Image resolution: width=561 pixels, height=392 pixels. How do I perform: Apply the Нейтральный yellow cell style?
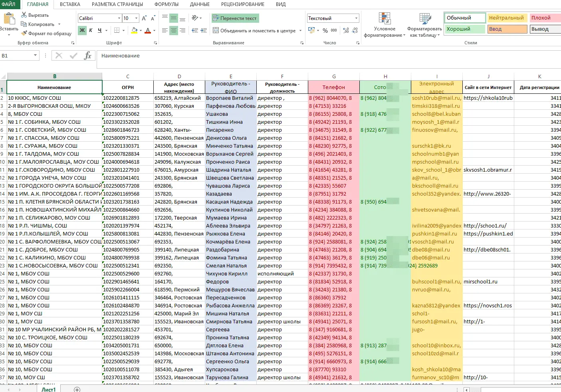[507, 18]
